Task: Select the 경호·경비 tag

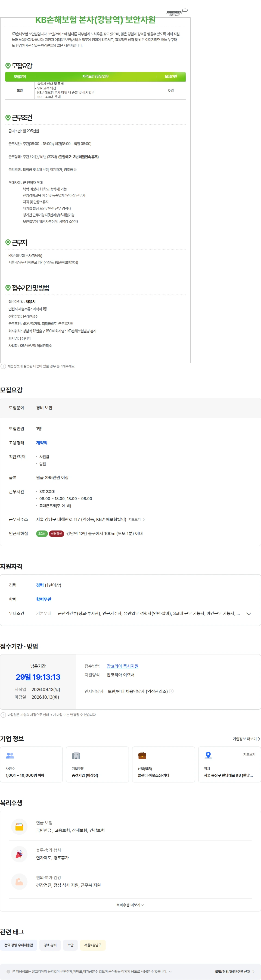Action: click(50, 945)
